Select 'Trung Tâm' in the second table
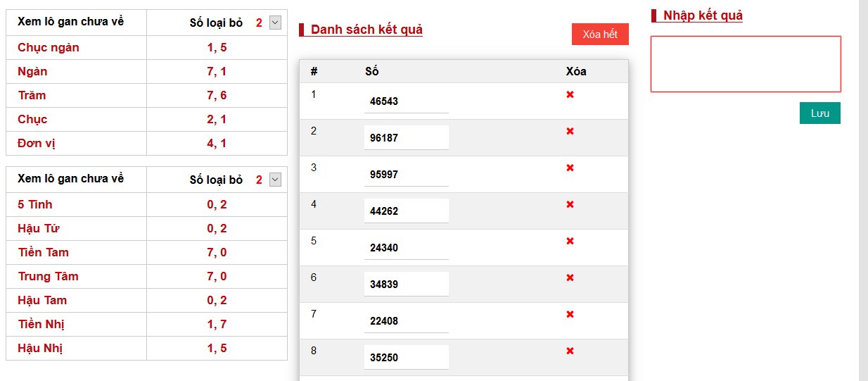This screenshot has width=868, height=381. [48, 276]
